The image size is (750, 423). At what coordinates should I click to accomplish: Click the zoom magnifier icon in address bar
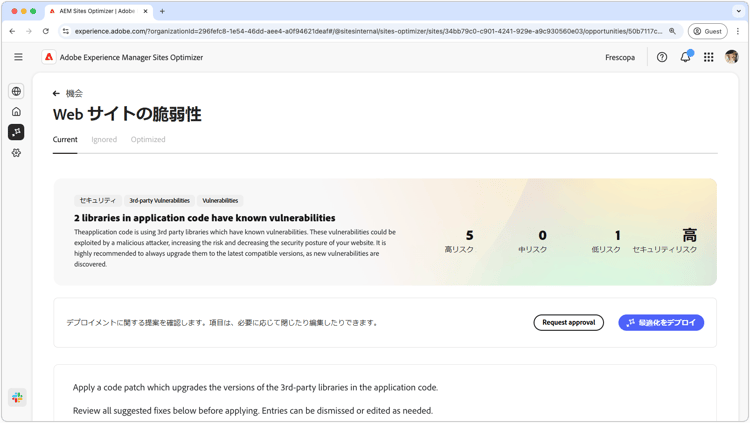point(672,31)
